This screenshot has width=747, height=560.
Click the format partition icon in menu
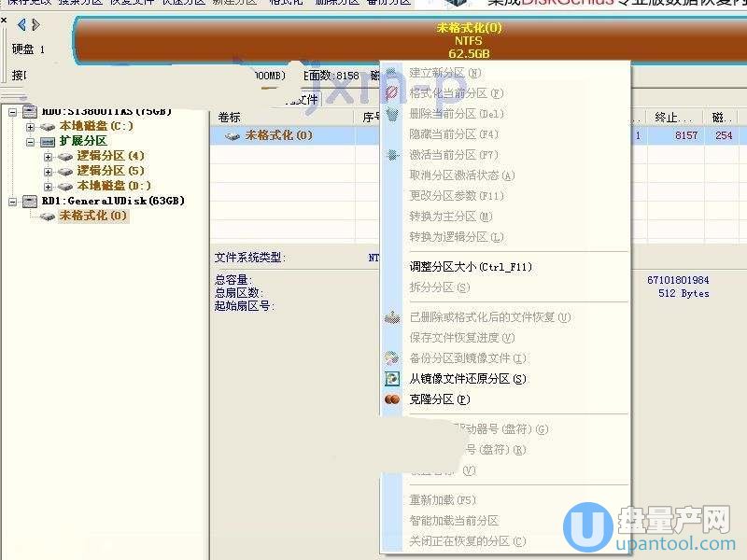click(x=392, y=92)
